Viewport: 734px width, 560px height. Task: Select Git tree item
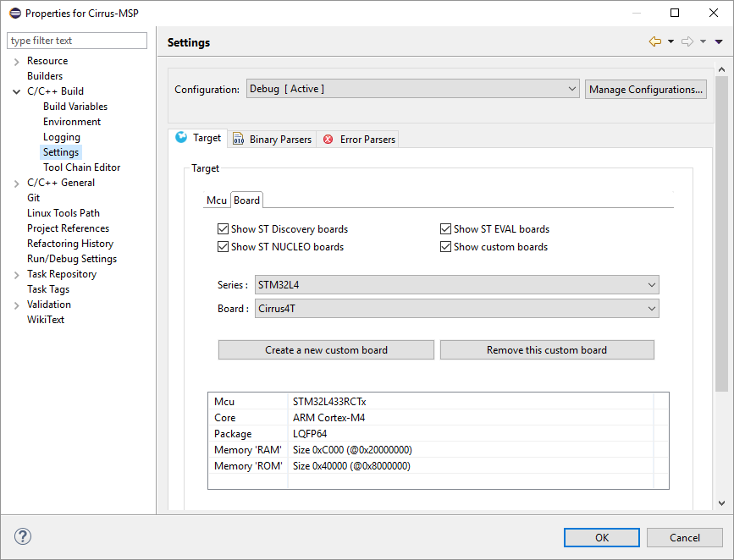click(33, 198)
